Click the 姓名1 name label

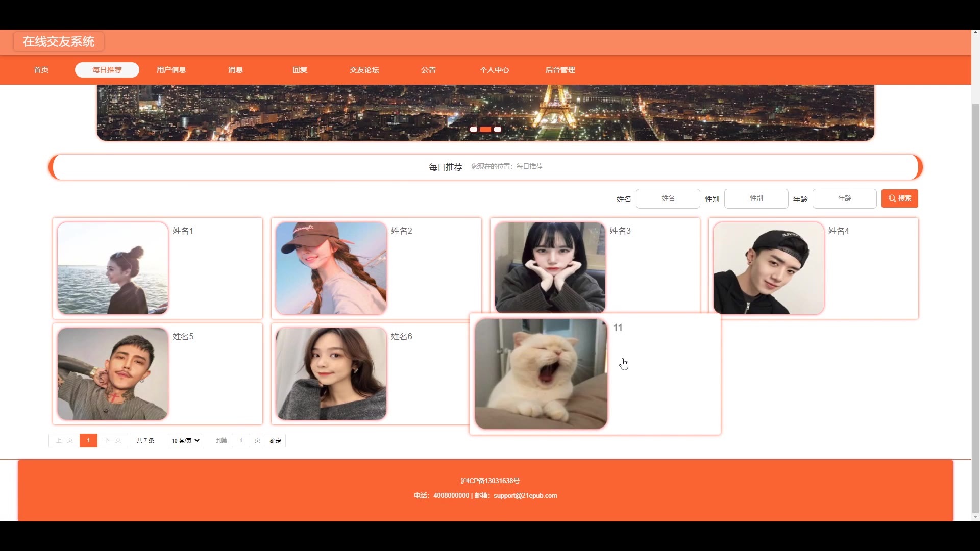[183, 231]
